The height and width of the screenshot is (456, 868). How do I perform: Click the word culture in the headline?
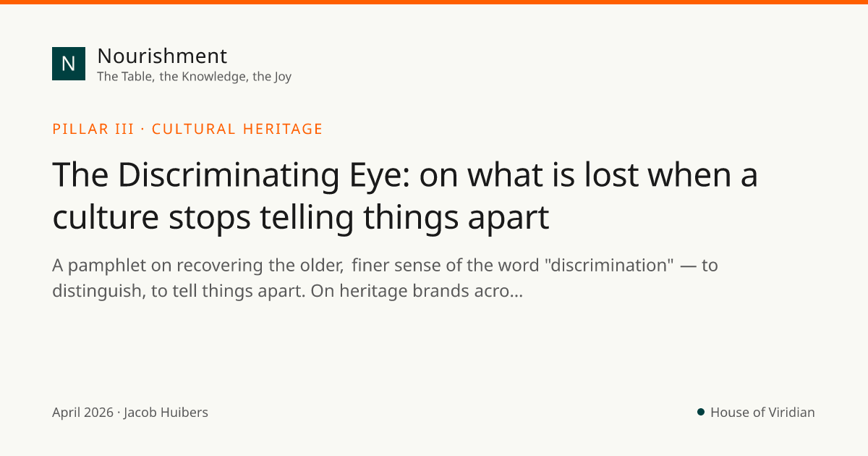pos(106,218)
